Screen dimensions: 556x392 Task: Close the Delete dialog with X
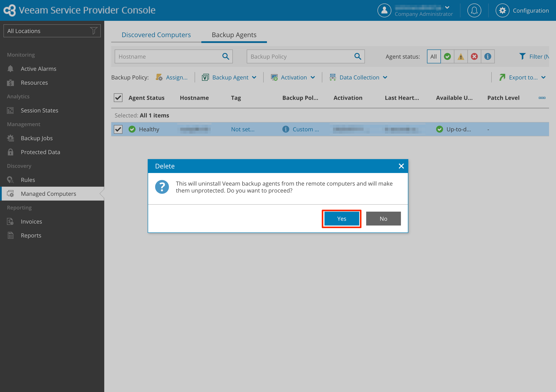pyautogui.click(x=401, y=166)
